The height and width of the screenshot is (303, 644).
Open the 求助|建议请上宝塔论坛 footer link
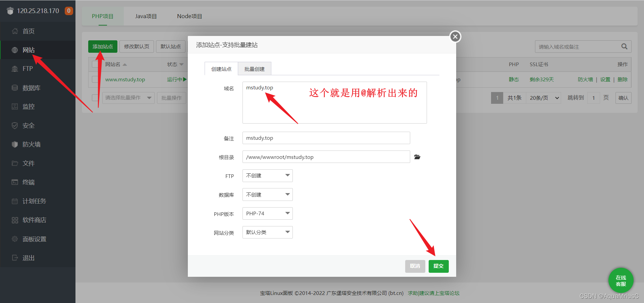tap(434, 293)
